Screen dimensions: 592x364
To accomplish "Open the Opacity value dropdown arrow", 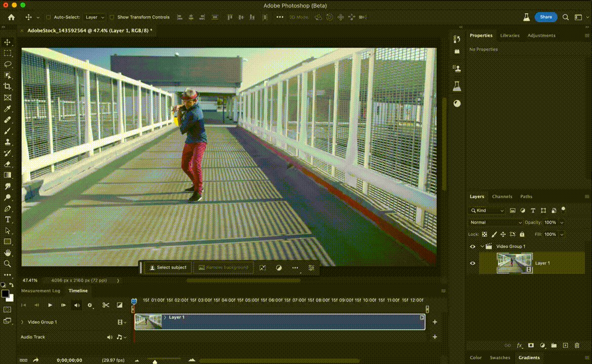I will (x=562, y=222).
